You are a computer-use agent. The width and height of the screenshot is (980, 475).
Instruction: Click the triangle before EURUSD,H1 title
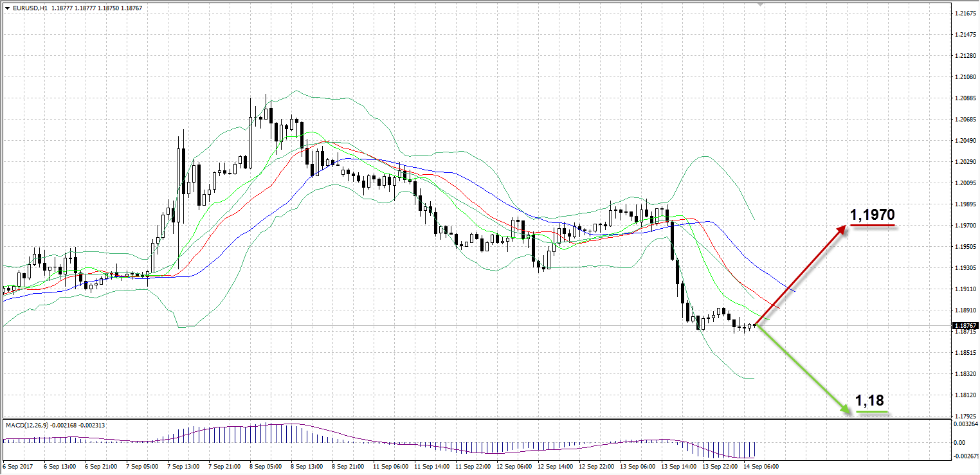click(7, 8)
